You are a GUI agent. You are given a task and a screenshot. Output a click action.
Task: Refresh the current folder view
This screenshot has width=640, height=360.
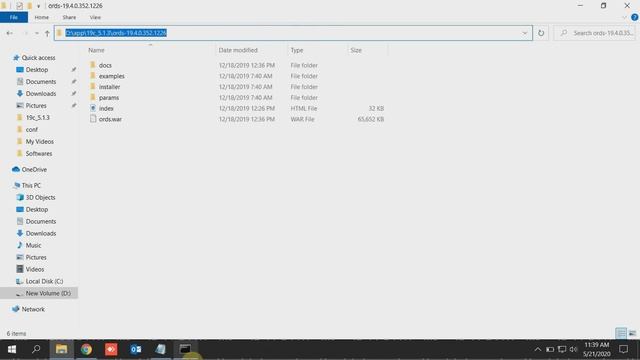pos(541,33)
